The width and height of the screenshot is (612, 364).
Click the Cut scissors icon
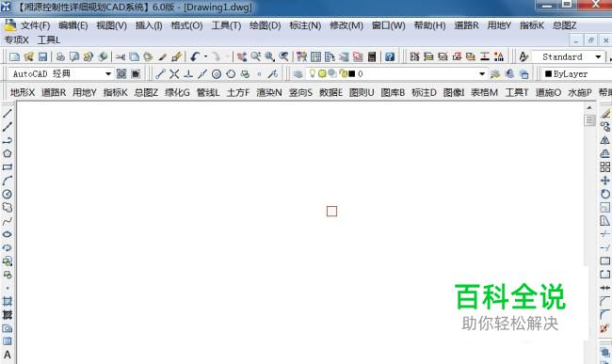[121, 56]
